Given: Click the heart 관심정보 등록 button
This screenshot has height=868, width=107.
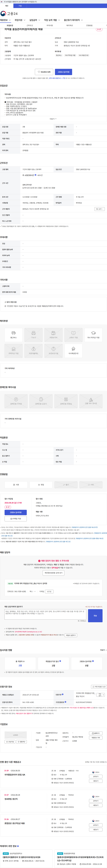Looking at the screenshot, I should coord(44,72).
